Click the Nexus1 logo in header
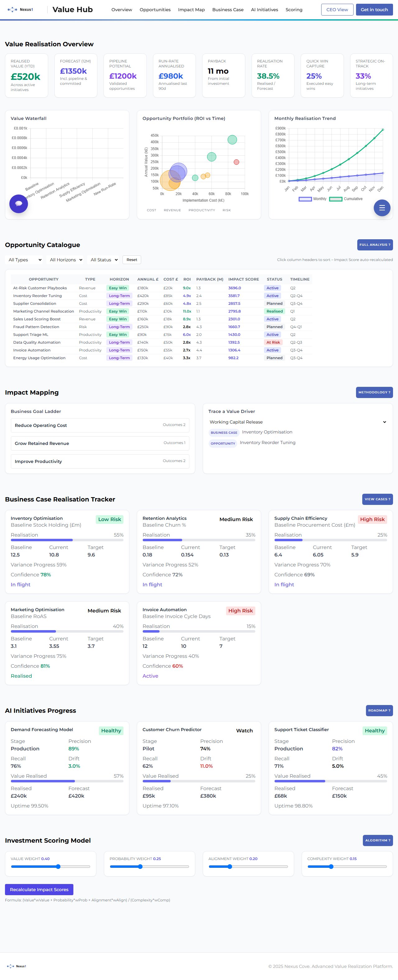This screenshot has width=398, height=980. point(21,10)
